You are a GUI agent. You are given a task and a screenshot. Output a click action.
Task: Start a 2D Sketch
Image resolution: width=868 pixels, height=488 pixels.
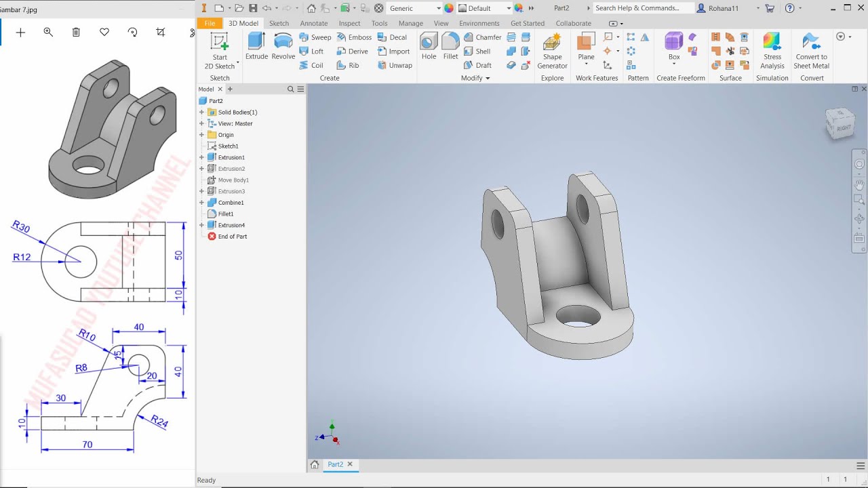click(220, 52)
